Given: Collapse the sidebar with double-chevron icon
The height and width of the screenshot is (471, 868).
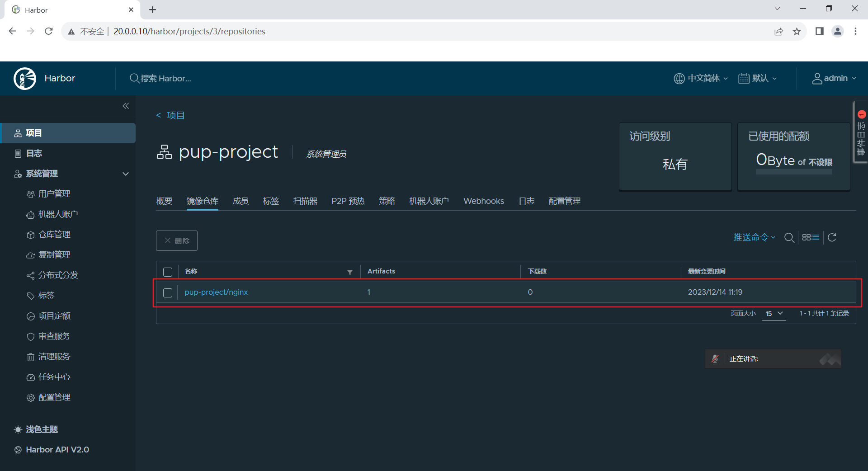Looking at the screenshot, I should [x=126, y=106].
